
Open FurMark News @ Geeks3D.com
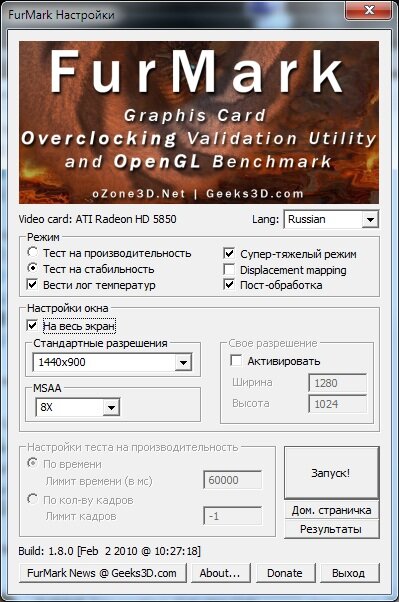[x=102, y=573]
